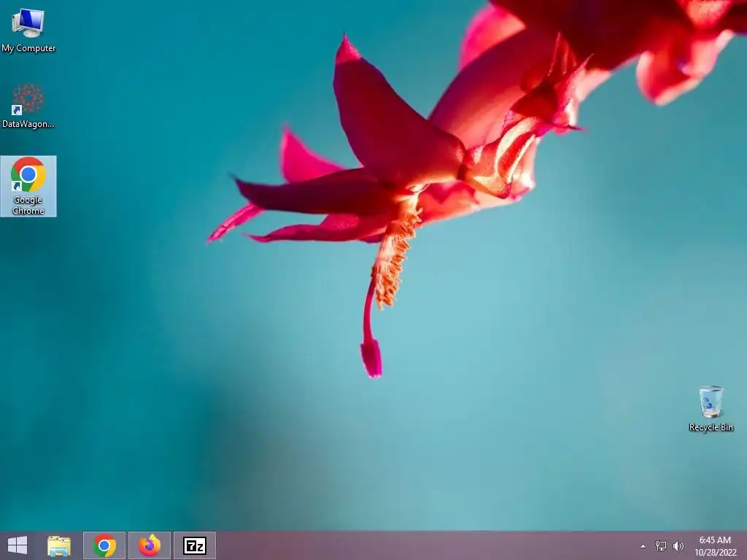Select the DataWagon desktop shortcut
The image size is (747, 560).
[x=28, y=106]
